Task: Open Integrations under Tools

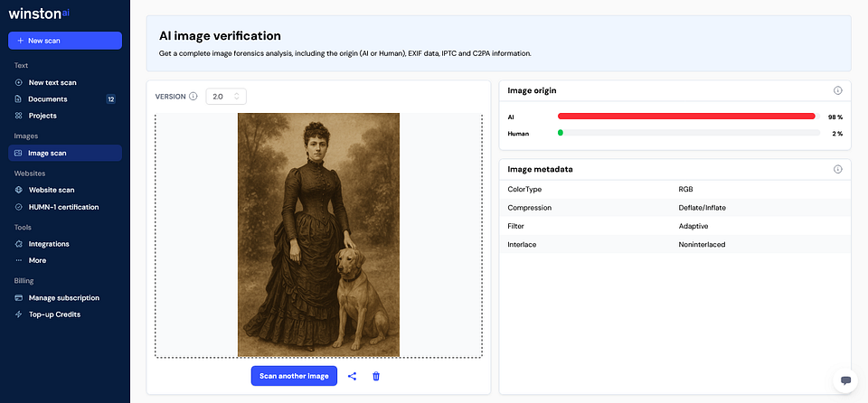Action: (49, 244)
